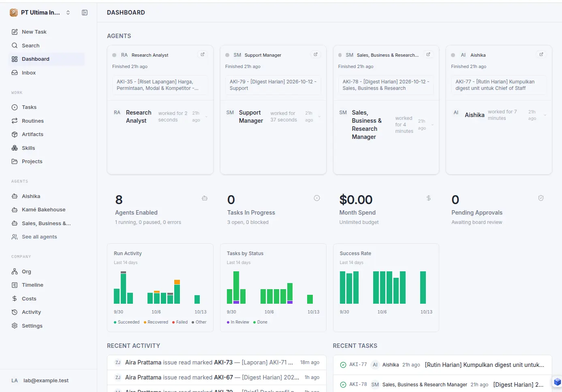Open the Activity history icon
The height and width of the screenshot is (392, 562).
point(15,312)
